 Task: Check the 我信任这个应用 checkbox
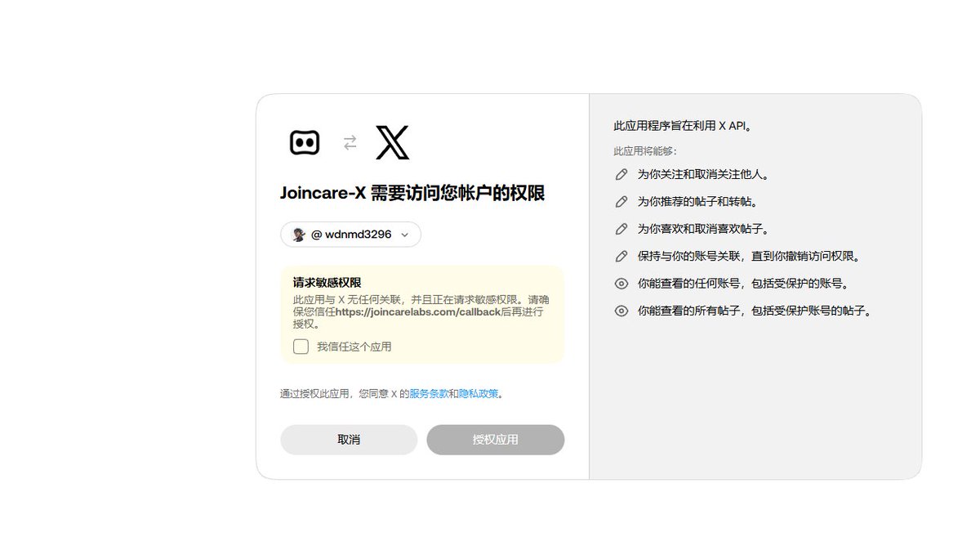coord(301,347)
